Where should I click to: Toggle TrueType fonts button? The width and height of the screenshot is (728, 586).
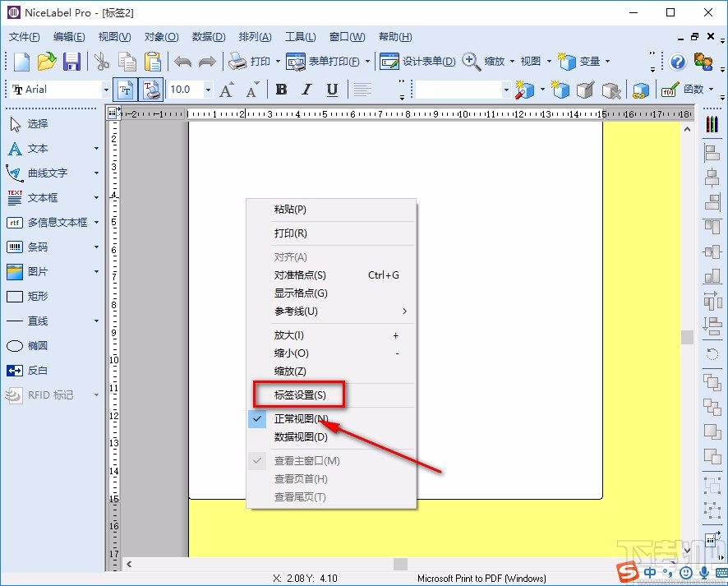click(125, 90)
